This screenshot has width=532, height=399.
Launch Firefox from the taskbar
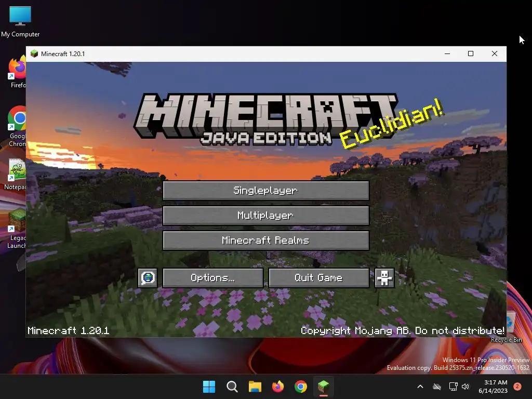278,387
